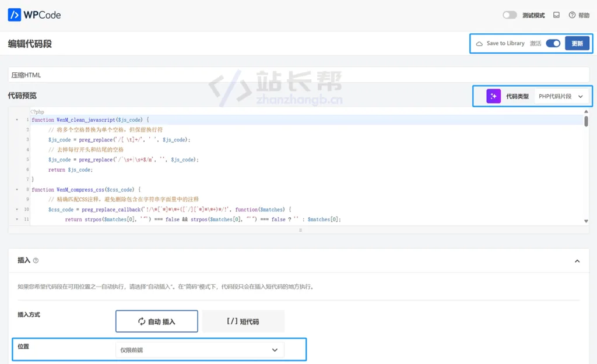
Task: Click the WPCode logo icon
Action: pyautogui.click(x=14, y=15)
